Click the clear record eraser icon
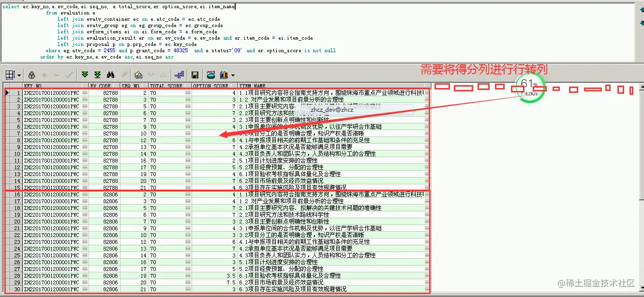Viewport: 644px width, 297px height. tap(124, 75)
